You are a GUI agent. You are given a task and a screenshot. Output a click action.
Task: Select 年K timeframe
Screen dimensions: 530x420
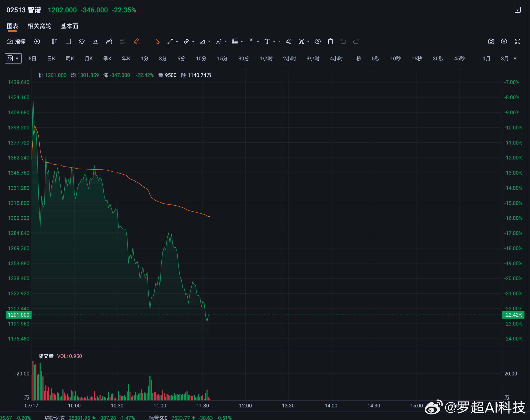click(126, 59)
